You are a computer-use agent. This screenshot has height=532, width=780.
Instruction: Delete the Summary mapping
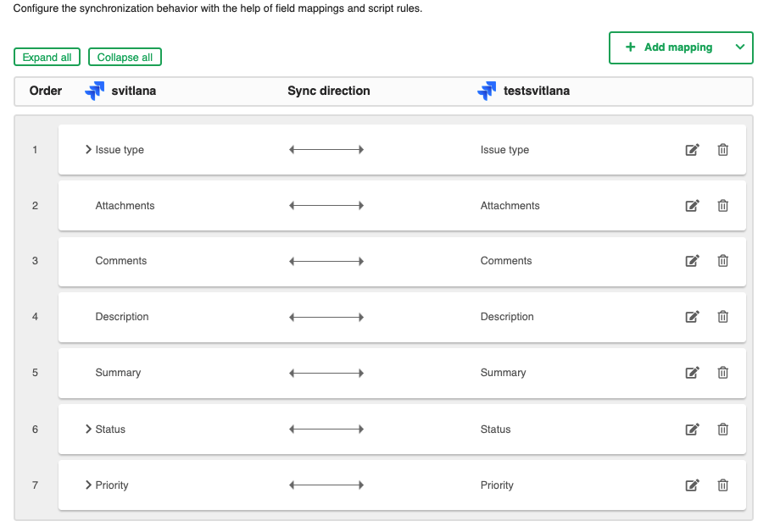[723, 373]
